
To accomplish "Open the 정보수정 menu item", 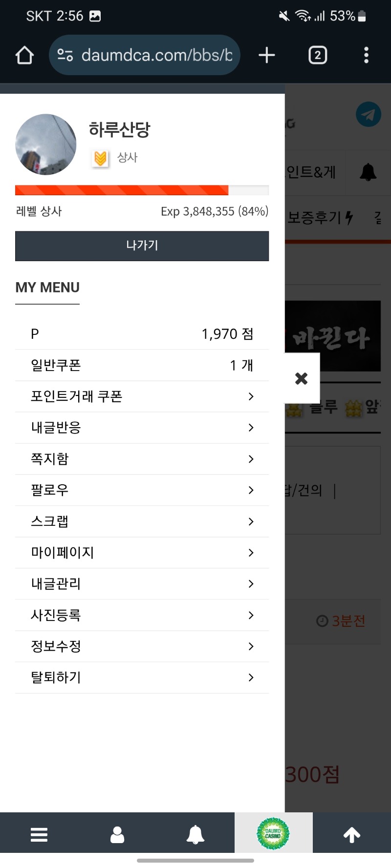I will click(x=142, y=646).
